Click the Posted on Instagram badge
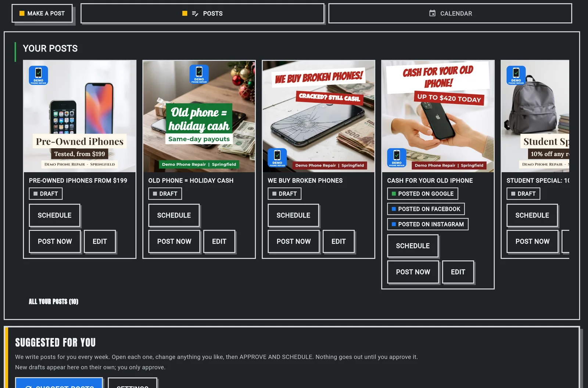The width and height of the screenshot is (588, 388). pos(428,224)
